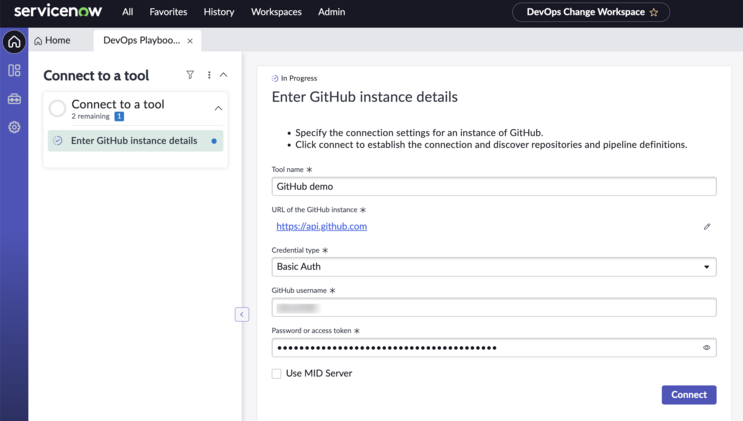Click the In Progress status icon
This screenshot has width=743, height=421.
(x=275, y=78)
